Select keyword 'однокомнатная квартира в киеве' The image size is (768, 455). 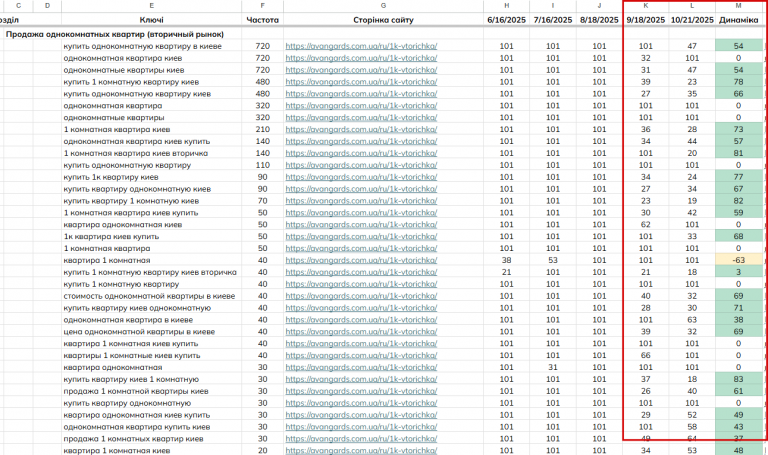(128, 320)
